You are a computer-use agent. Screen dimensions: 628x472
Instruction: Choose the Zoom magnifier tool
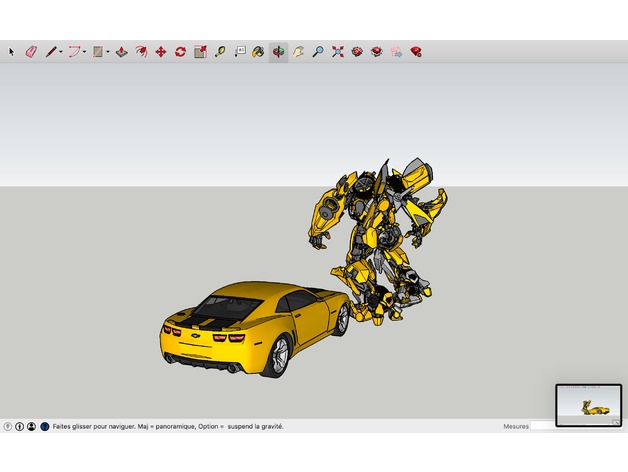(318, 52)
